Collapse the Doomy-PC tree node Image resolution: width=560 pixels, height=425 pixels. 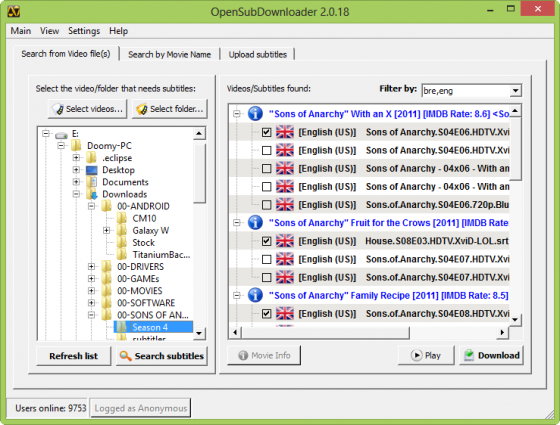tap(61, 145)
